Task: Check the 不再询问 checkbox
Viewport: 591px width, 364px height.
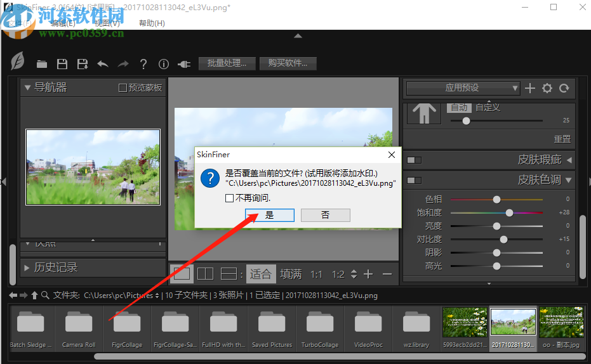Action: pos(229,198)
